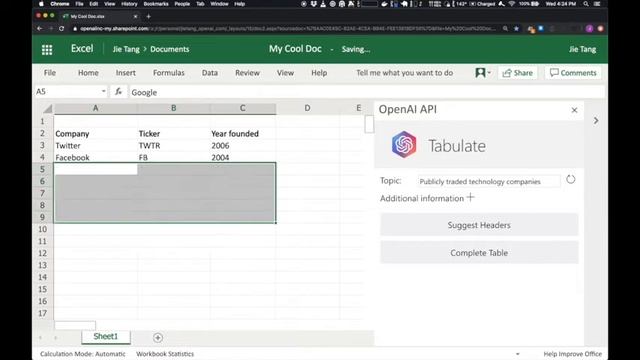
Task: Close the My Cool Doc tab
Action: pyautogui.click(x=136, y=16)
